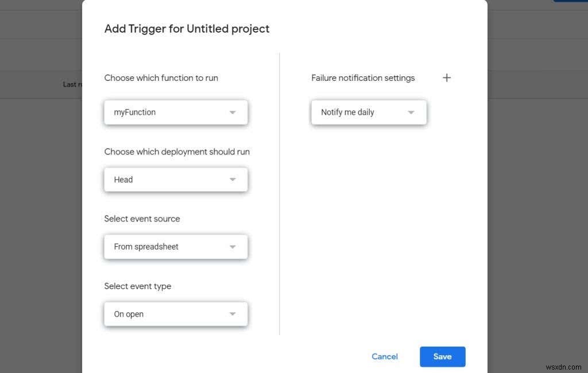Image resolution: width=588 pixels, height=373 pixels.
Task: Click the Add Trigger dialog title
Action: 187,29
